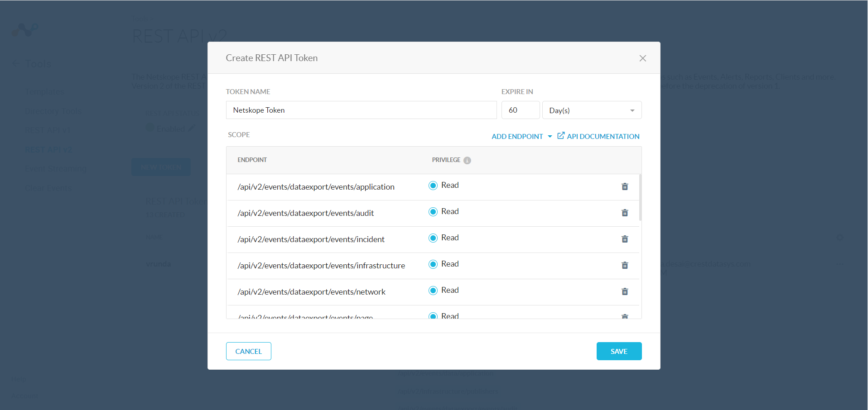868x410 pixels.
Task: Show info about the Privilege column
Action: pos(467,160)
